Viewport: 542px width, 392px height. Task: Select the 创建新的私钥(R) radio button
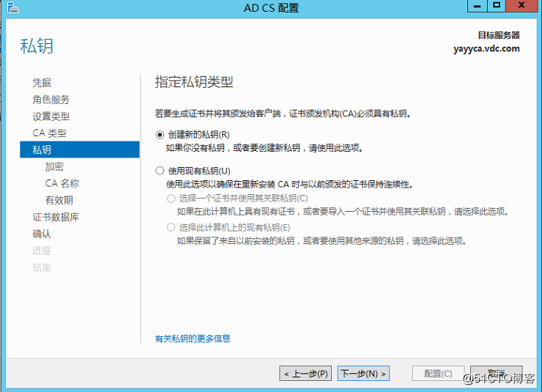click(160, 135)
